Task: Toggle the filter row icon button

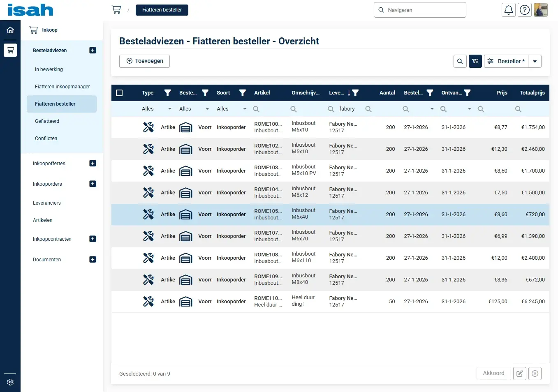Action: tap(475, 61)
